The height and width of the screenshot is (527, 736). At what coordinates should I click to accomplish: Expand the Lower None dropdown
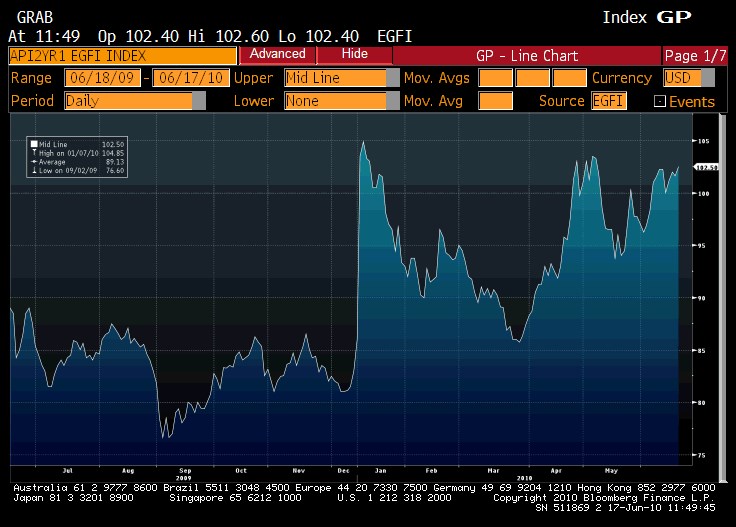(x=393, y=101)
